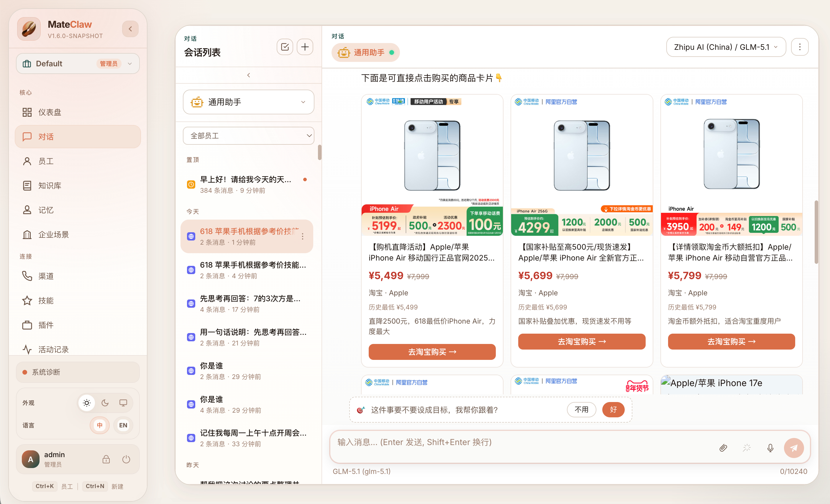Click the admin avatar A
Viewport: 830px width, 504px height.
[31, 459]
